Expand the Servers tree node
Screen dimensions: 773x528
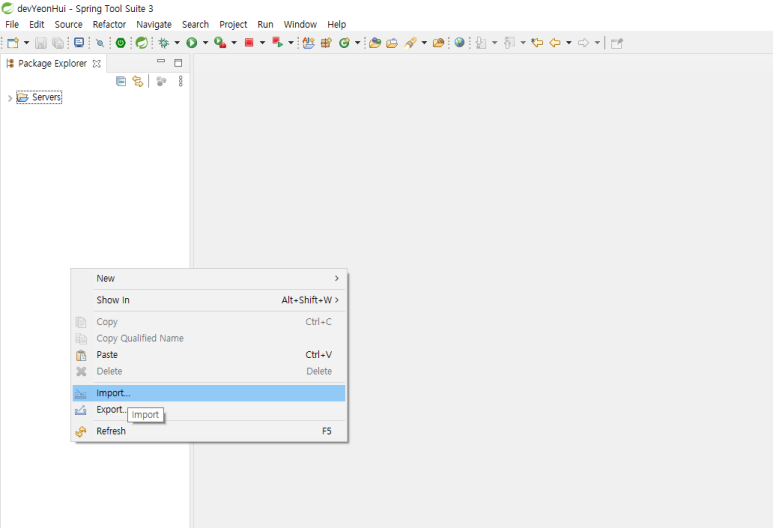[10, 98]
